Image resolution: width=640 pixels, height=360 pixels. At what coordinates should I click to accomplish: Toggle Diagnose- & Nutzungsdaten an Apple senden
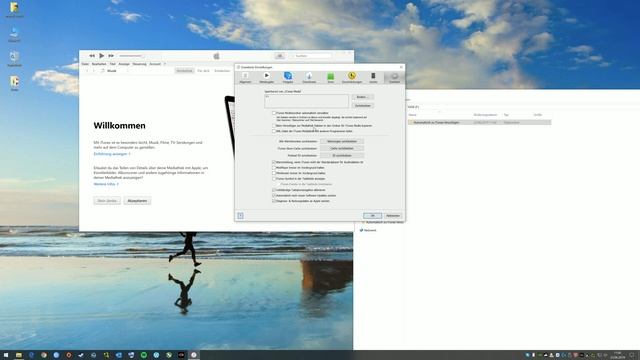(x=274, y=201)
